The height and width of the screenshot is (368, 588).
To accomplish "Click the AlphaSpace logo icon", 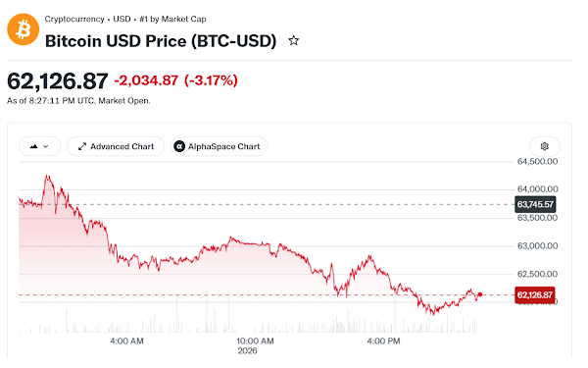I will pyautogui.click(x=179, y=146).
